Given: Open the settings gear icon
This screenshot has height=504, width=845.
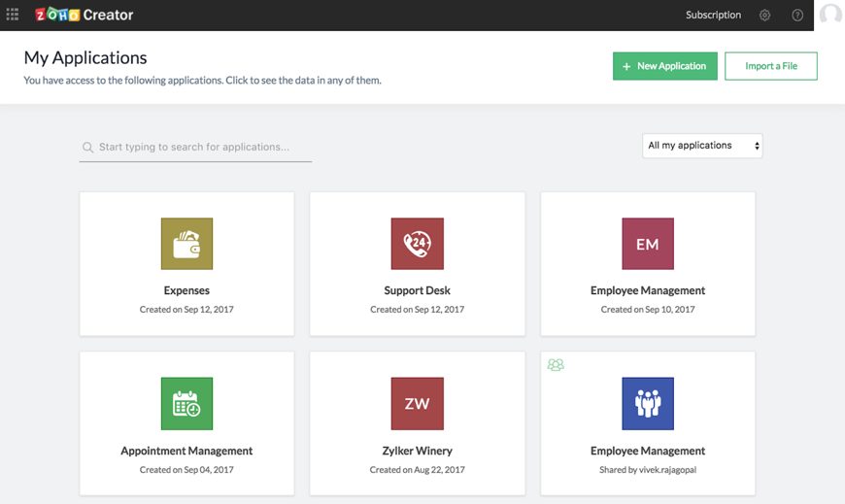Looking at the screenshot, I should 764,16.
